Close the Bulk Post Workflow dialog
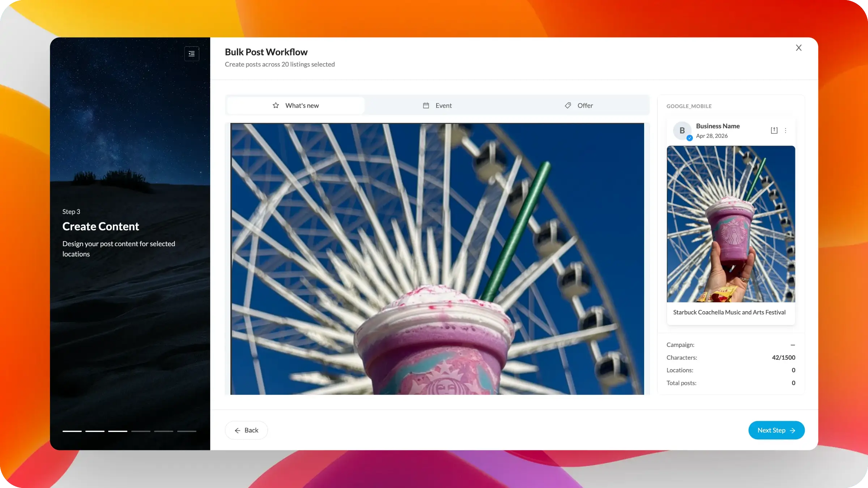 799,48
